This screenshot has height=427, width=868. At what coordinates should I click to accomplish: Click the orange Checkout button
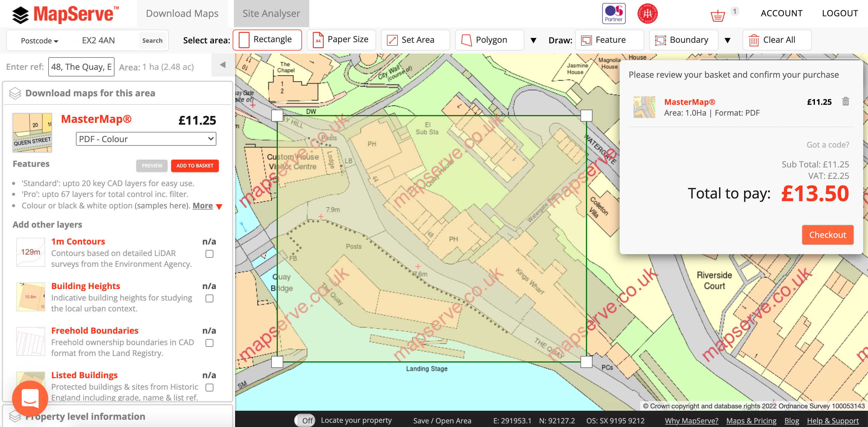coord(828,235)
